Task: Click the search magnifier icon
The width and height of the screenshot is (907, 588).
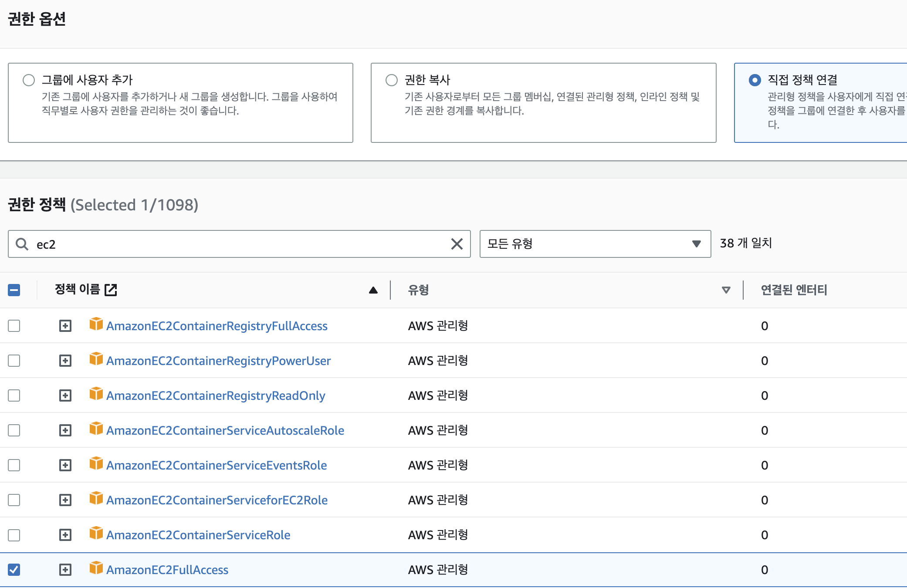Action: pos(22,244)
